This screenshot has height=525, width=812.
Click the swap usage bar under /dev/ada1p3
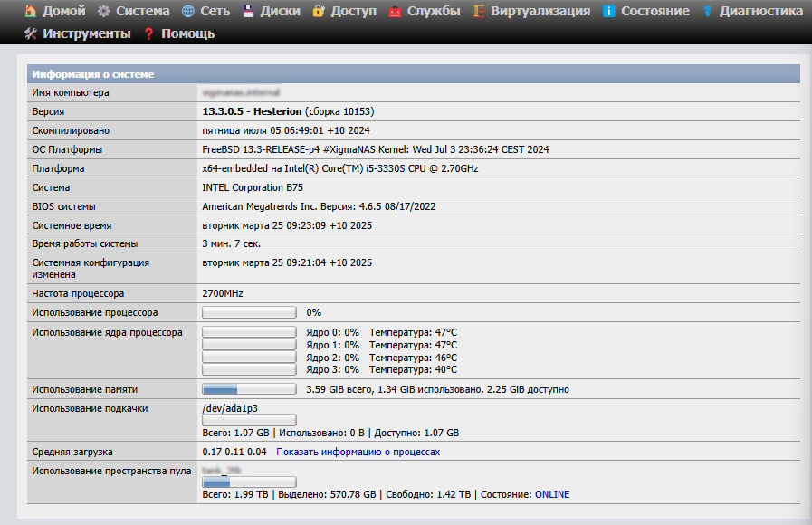pos(249,420)
